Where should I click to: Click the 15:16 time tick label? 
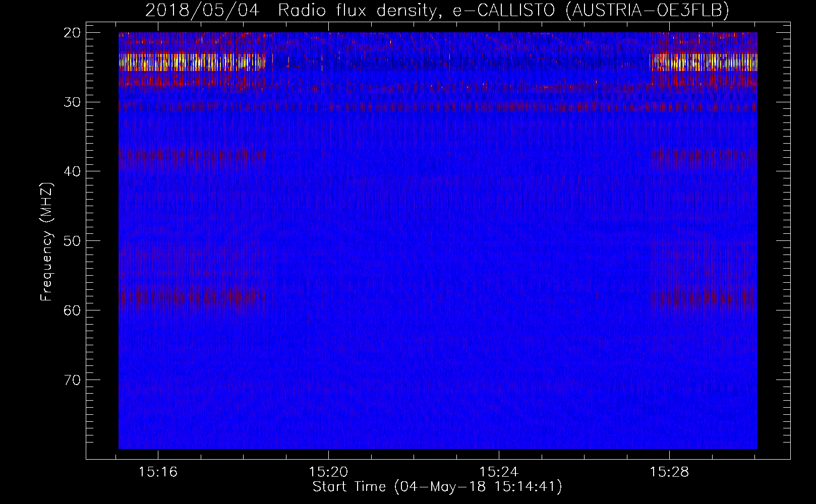click(x=158, y=472)
